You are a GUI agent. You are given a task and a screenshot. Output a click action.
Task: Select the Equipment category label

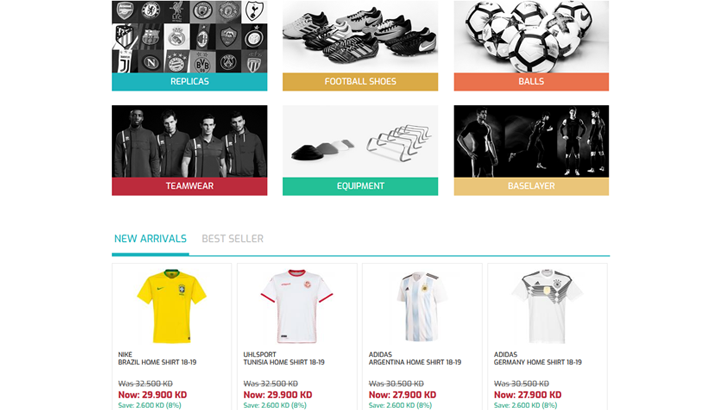360,186
